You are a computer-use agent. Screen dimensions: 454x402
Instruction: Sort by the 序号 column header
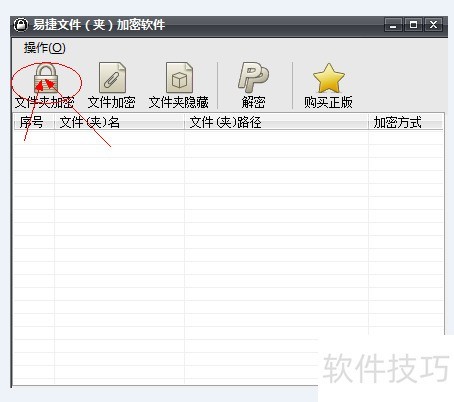coord(34,122)
